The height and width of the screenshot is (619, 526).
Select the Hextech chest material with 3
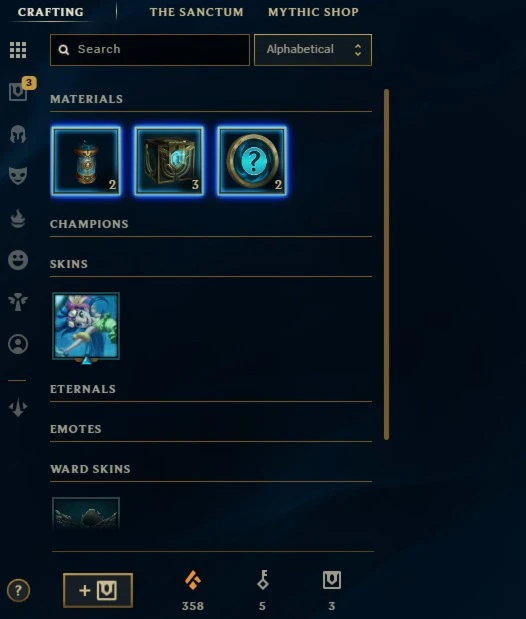click(x=169, y=161)
